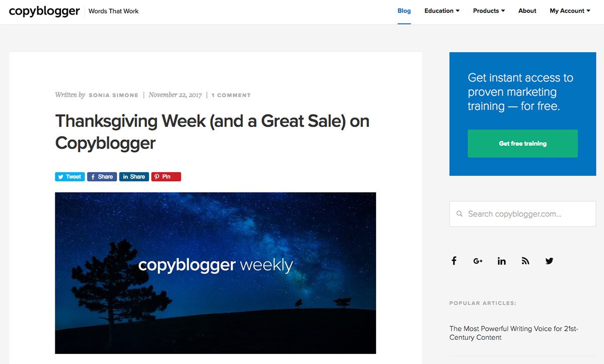Screen dimensions: 604x364
Task: Click the Popular Articles heading
Action: coord(483,303)
